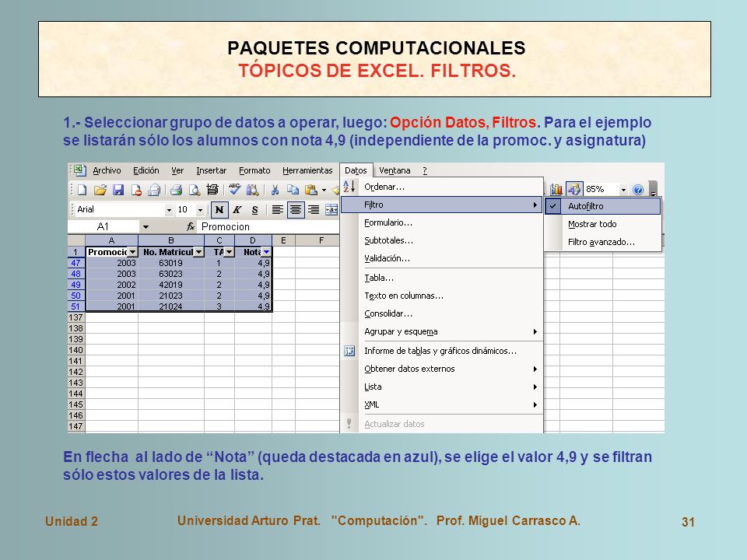Image resolution: width=747 pixels, height=560 pixels.
Task: Open the Name Box dropdown arrow
Action: point(146,226)
